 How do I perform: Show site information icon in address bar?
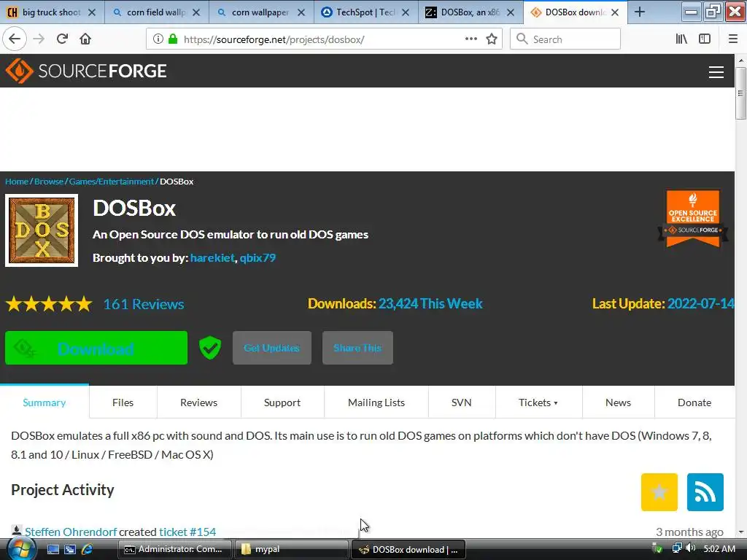click(158, 39)
